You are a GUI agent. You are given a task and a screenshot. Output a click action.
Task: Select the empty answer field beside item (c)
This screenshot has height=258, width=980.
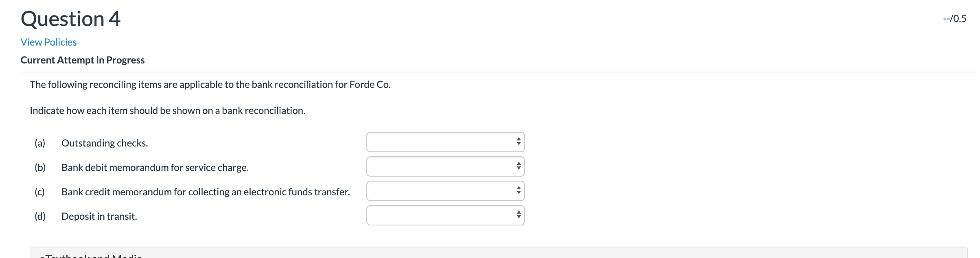(431, 190)
